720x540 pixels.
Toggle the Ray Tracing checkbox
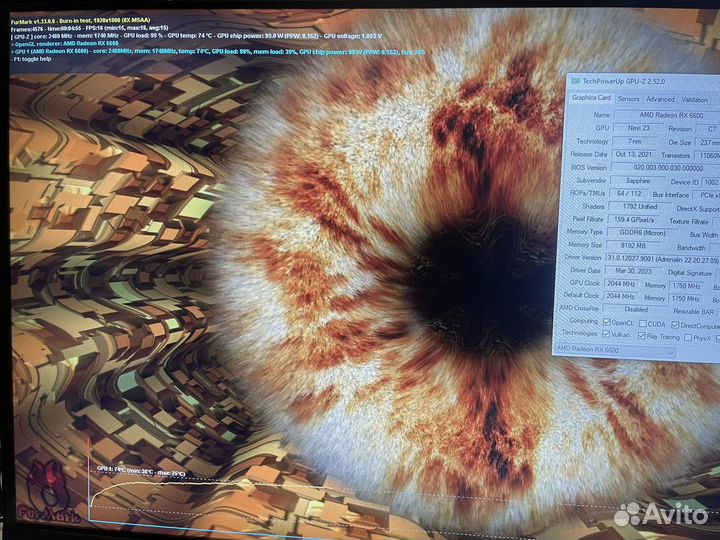pos(646,337)
